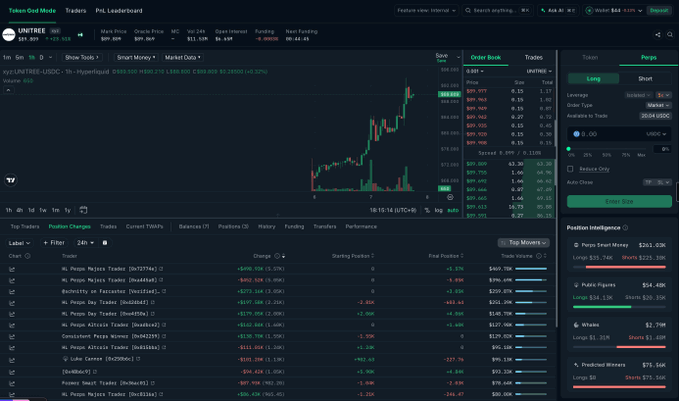Open chart icon for Former Smart Trader row
Image resolution: width=679 pixels, height=401 pixels.
tap(12, 383)
